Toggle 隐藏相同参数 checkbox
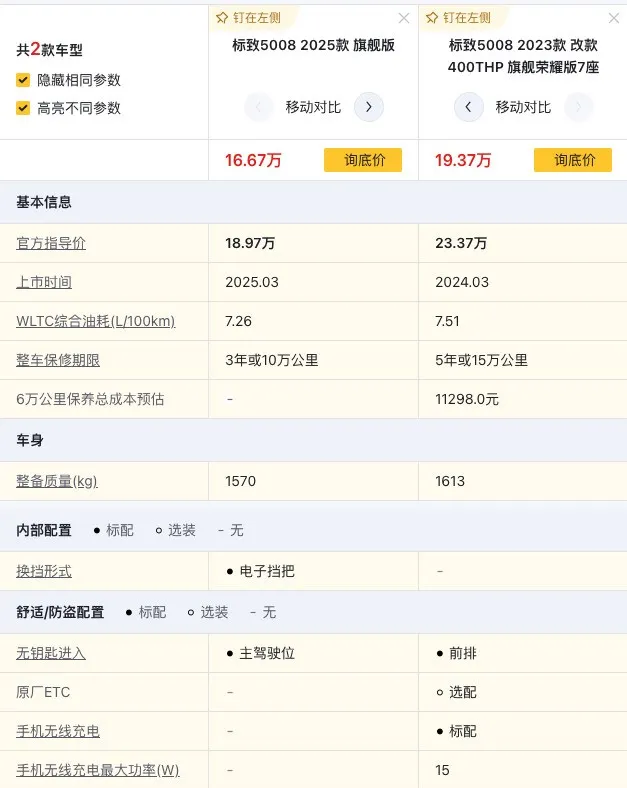Screen dimensions: 627x788 click(x=23, y=80)
